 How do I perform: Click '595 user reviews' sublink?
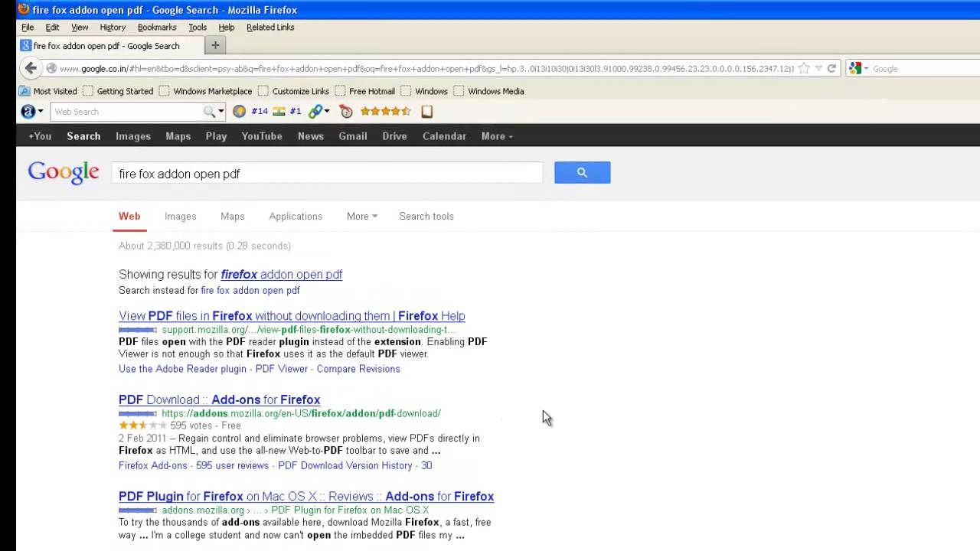tap(232, 465)
